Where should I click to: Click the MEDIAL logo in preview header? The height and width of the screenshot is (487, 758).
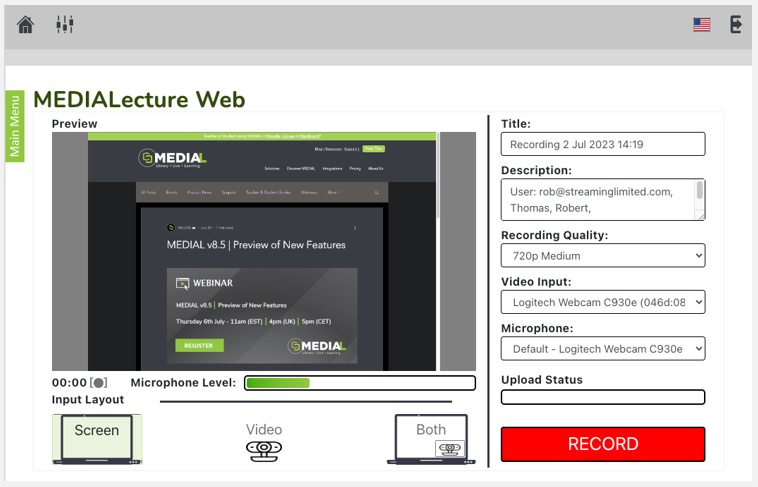(173, 158)
